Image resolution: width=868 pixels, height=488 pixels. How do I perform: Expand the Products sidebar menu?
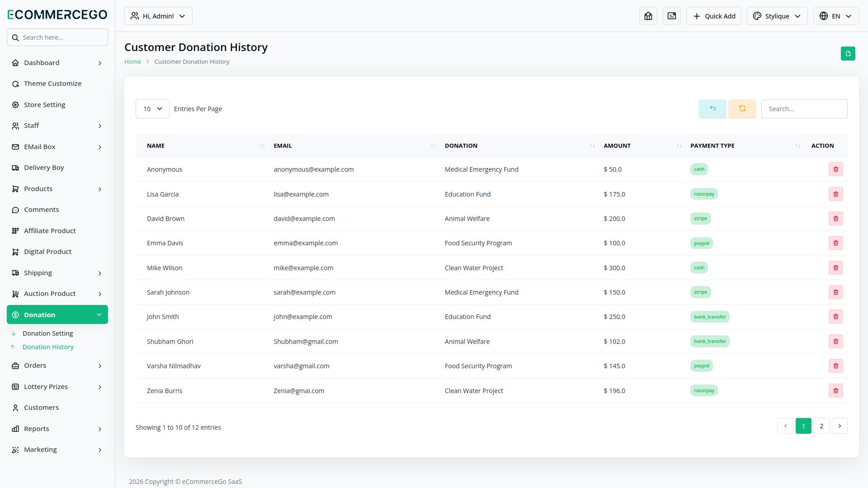click(x=57, y=189)
